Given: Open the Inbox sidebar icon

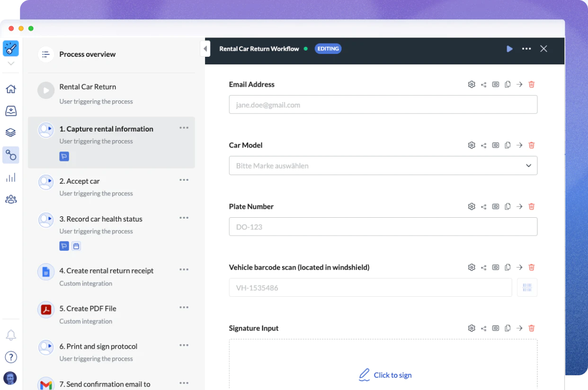Looking at the screenshot, I should 10,111.
